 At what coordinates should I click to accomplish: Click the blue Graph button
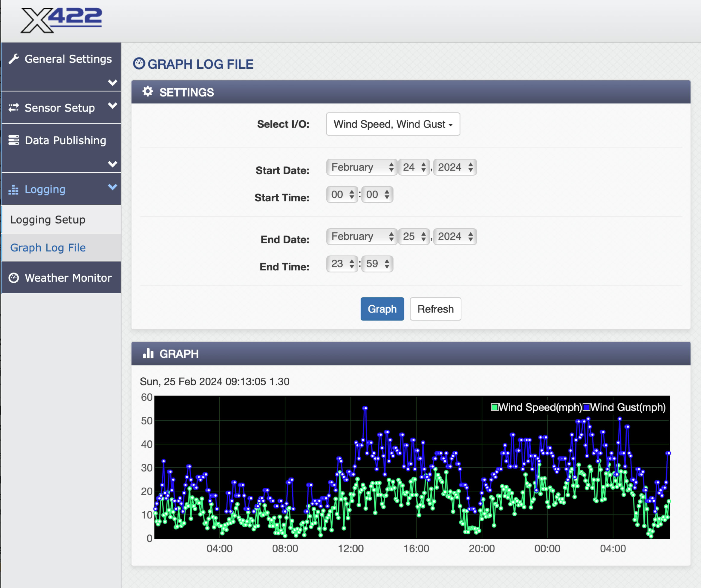click(382, 309)
